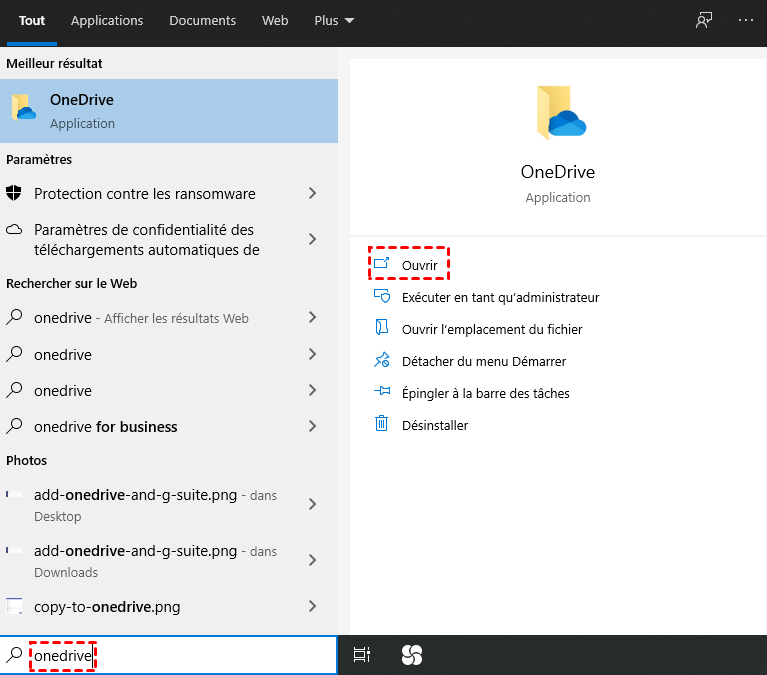Click Ouvrir to launch OneDrive
The image size is (767, 675).
coord(419,265)
